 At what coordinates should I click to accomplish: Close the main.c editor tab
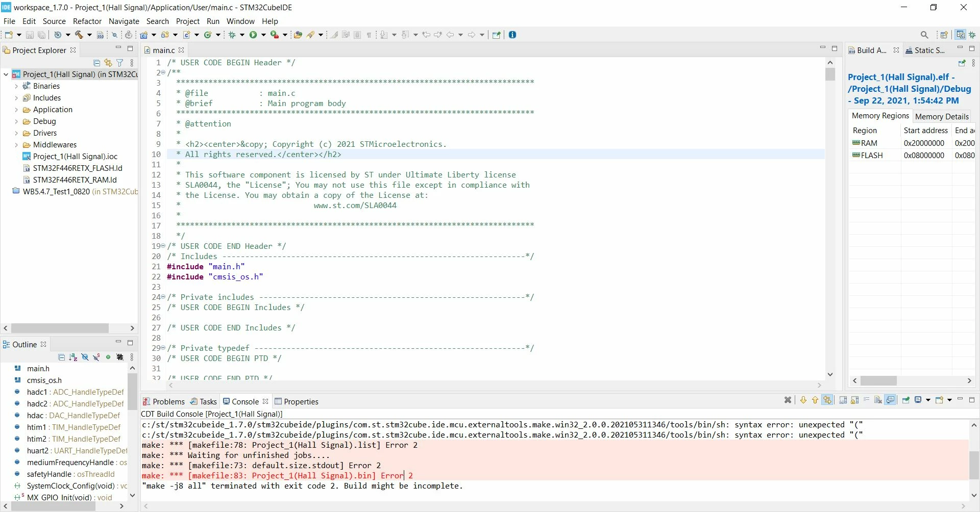[181, 50]
